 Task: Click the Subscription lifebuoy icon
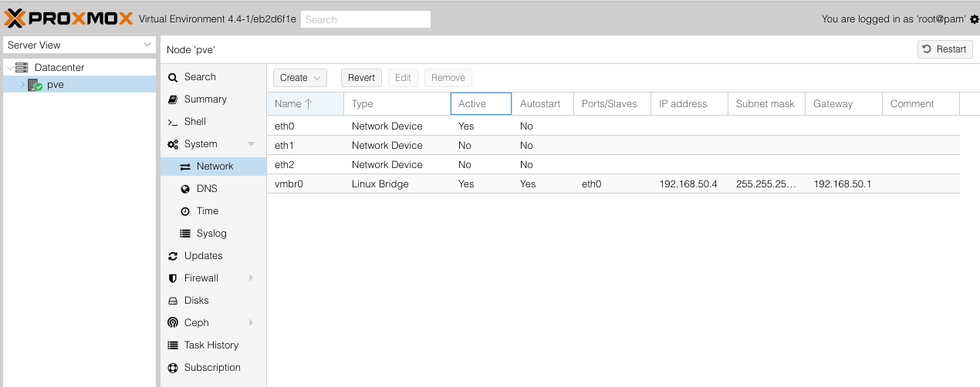[x=173, y=368]
